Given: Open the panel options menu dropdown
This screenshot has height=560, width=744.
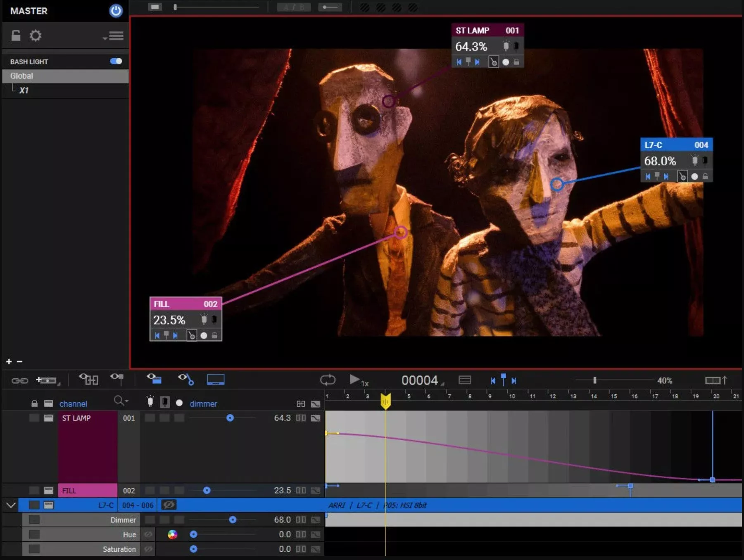Looking at the screenshot, I should pos(114,36).
